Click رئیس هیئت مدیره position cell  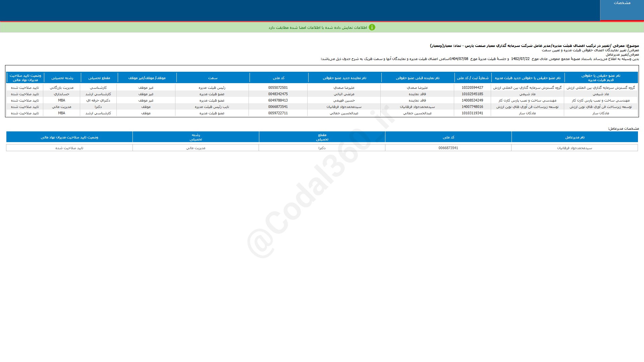coord(212,88)
